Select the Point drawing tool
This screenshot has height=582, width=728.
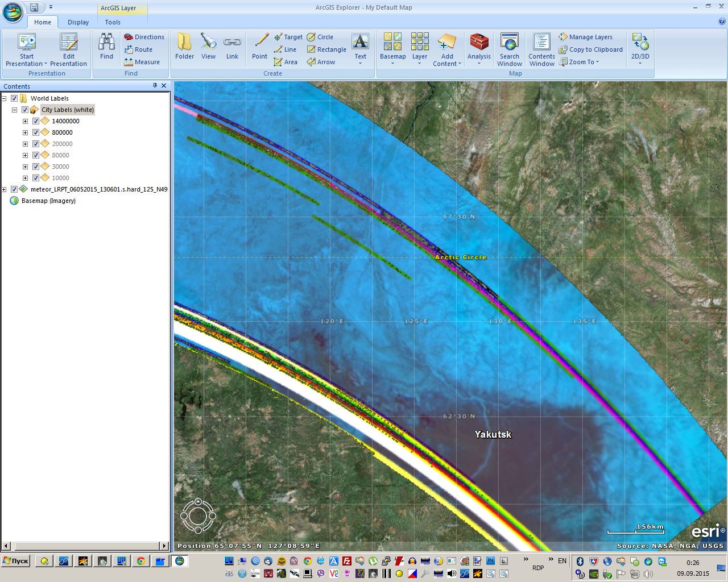click(260, 46)
